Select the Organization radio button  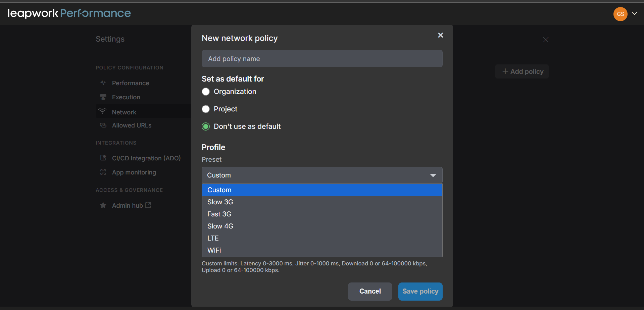(x=206, y=92)
